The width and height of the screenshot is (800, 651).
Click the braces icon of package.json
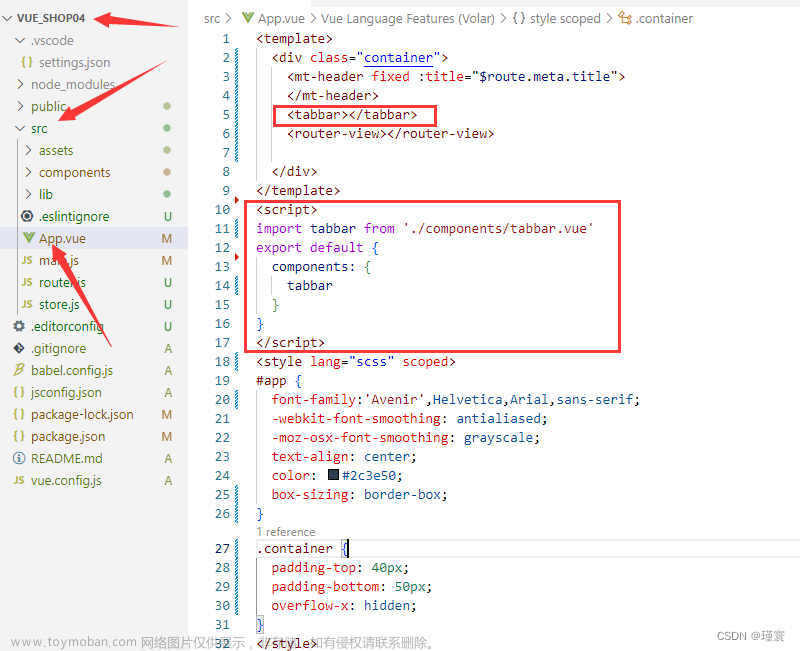click(x=19, y=436)
